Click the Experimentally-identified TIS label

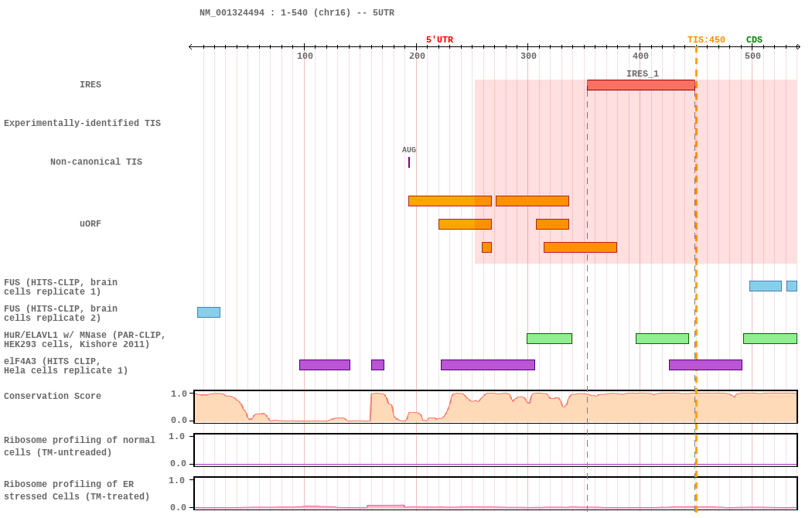click(82, 123)
